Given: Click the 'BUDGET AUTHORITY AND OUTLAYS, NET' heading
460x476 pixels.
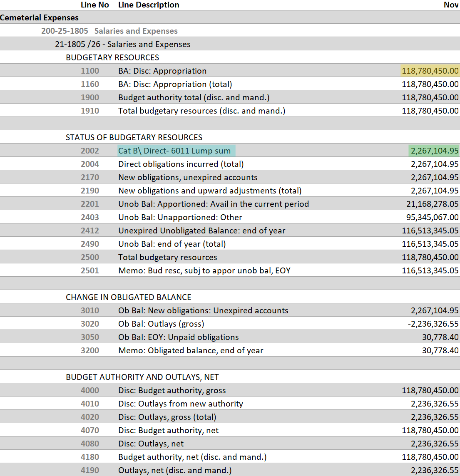Looking at the screenshot, I should tap(142, 377).
